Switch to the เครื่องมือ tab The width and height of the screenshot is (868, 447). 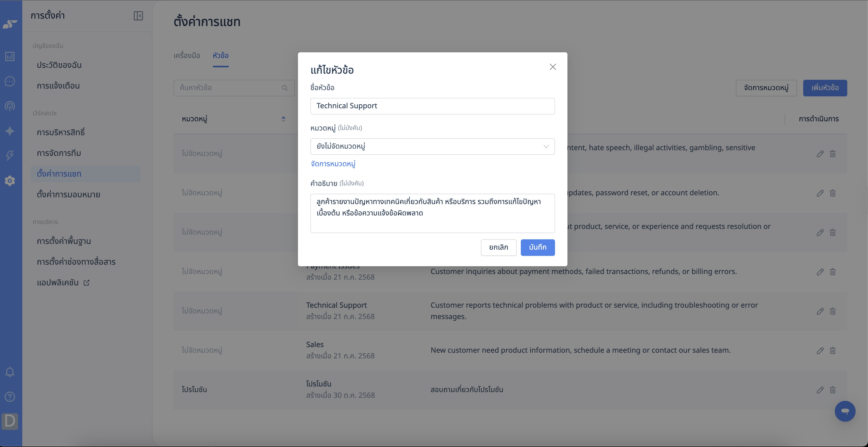(187, 56)
